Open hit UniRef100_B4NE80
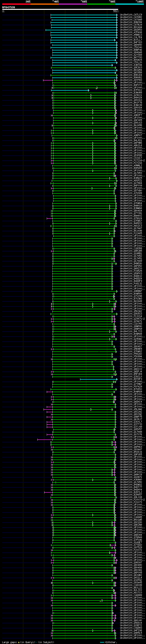The width and height of the screenshot is (146, 644). 131,263
